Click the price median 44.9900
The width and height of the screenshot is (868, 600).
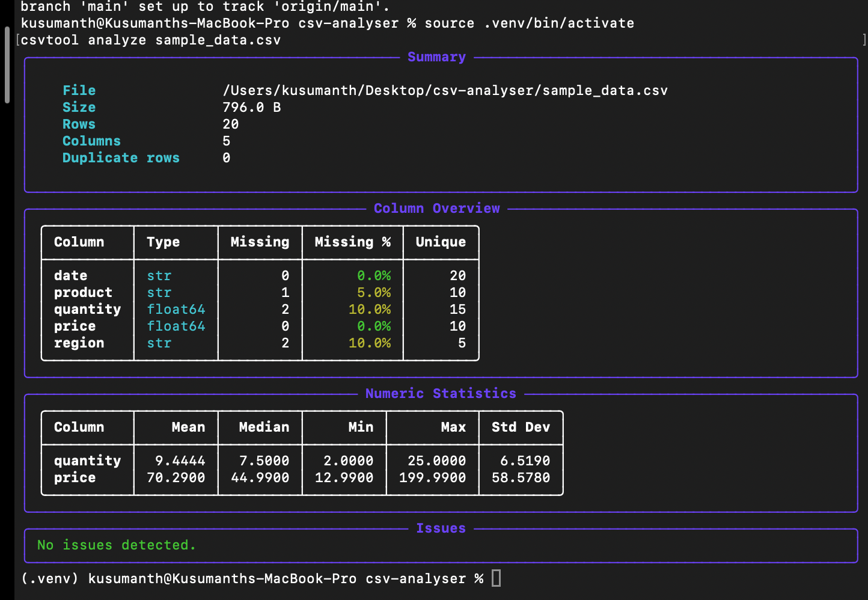pos(260,478)
